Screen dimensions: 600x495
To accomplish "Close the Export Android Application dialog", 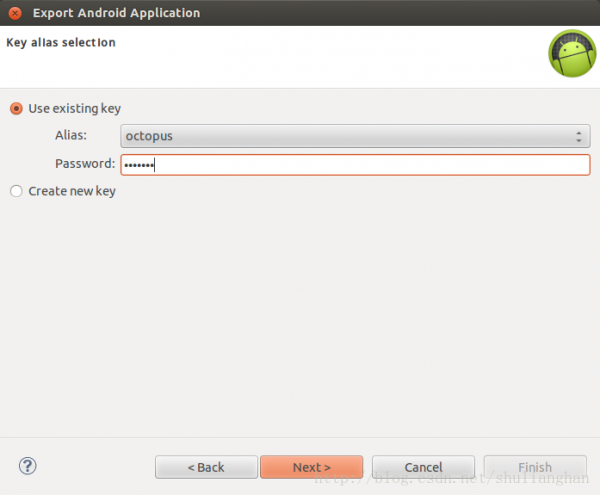I will click(15, 13).
